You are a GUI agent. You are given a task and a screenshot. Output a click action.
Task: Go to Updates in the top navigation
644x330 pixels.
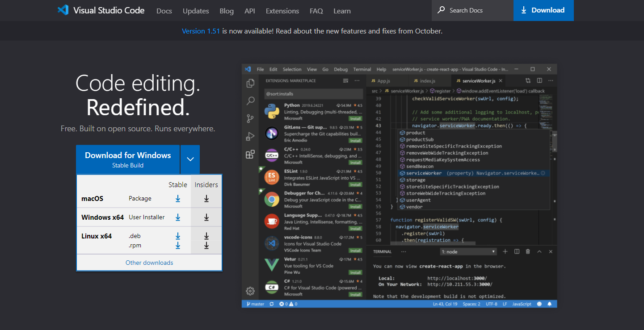tap(196, 11)
